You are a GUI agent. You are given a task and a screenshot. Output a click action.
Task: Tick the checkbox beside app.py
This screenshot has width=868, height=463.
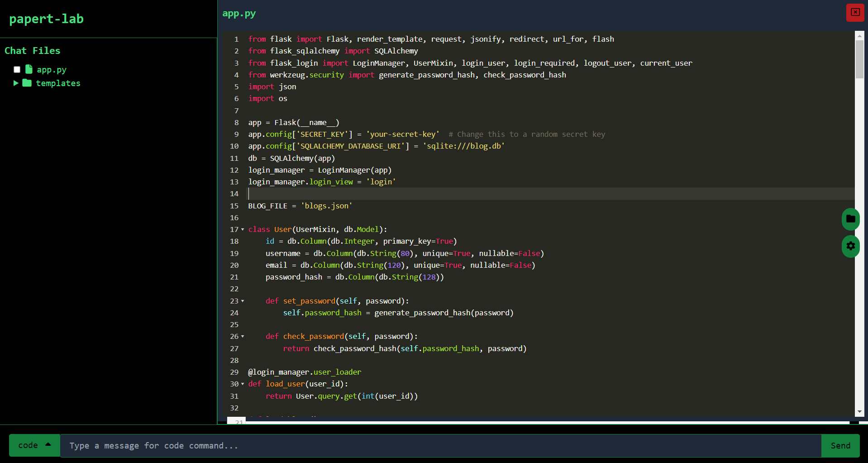coord(17,69)
